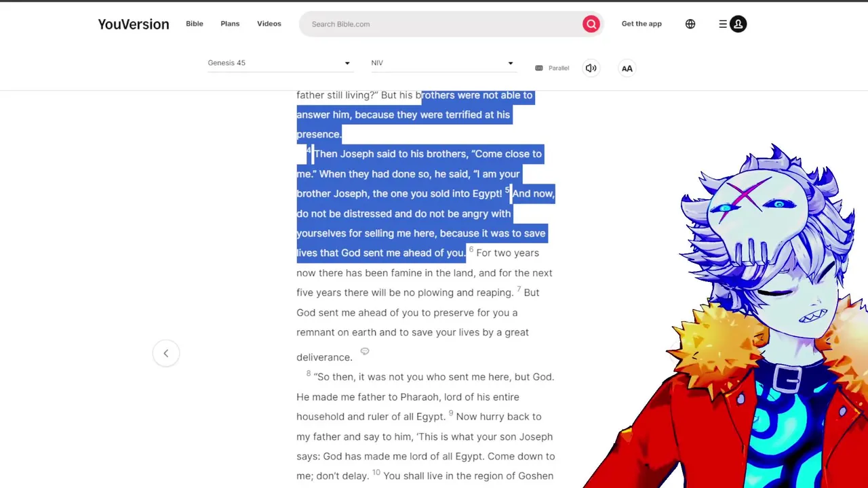Toggle Parallel reading mode
The width and height of the screenshot is (868, 488).
(x=553, y=68)
